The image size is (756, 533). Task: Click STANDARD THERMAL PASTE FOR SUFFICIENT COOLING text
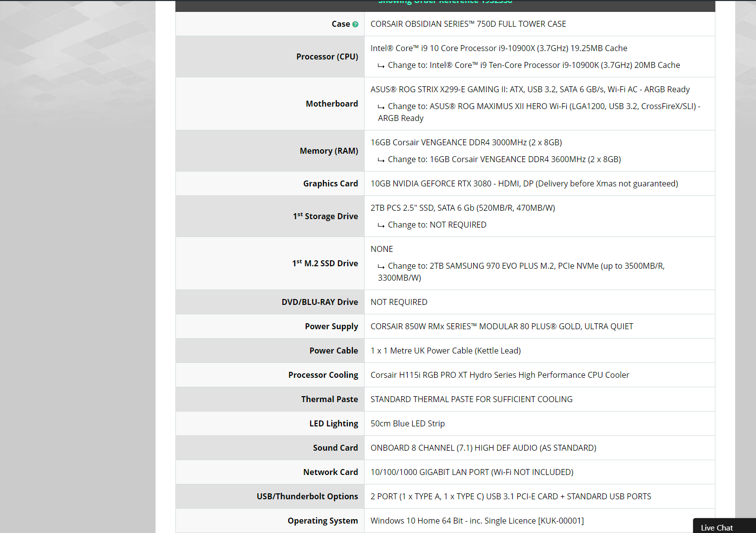pos(472,399)
